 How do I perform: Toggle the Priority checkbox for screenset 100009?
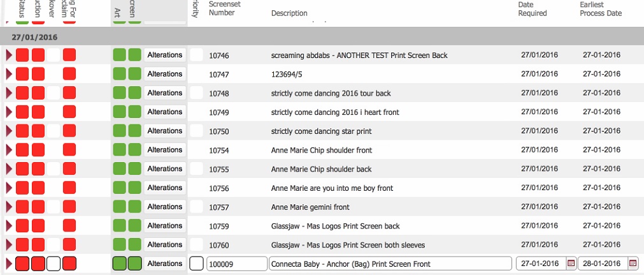(x=197, y=264)
